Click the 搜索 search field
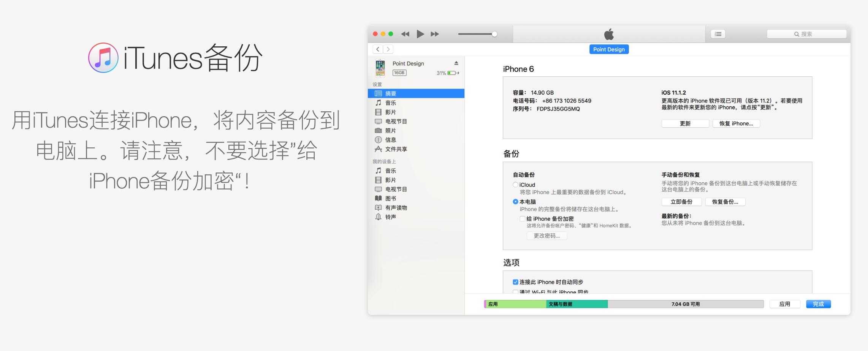 click(806, 34)
